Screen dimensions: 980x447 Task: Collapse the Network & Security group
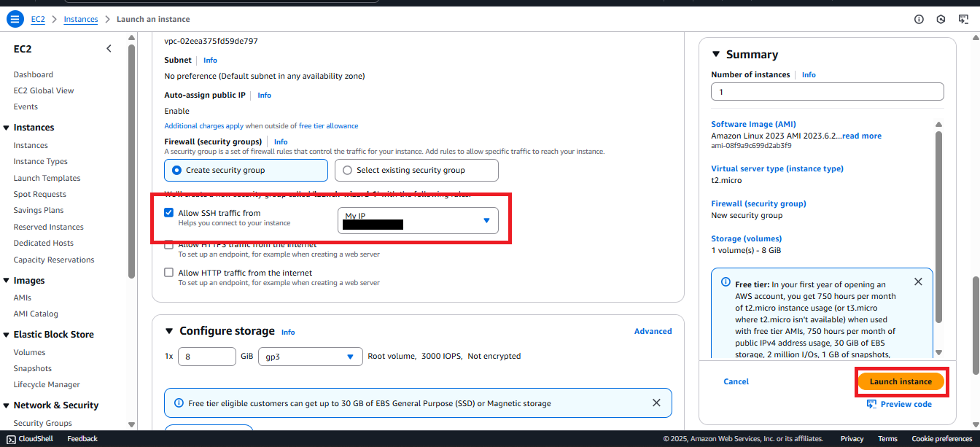[7, 405]
